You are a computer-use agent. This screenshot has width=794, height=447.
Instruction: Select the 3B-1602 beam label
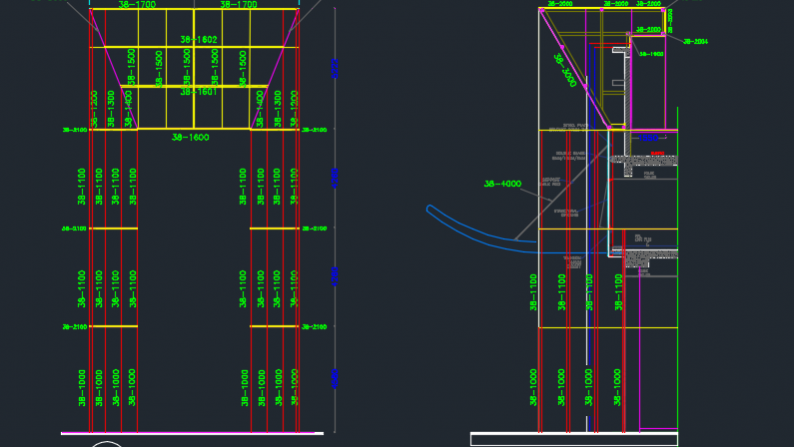click(198, 40)
